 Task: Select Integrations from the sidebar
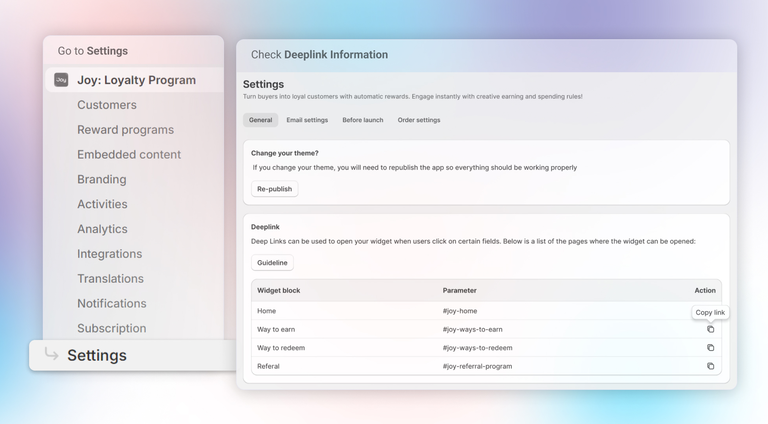click(x=110, y=254)
